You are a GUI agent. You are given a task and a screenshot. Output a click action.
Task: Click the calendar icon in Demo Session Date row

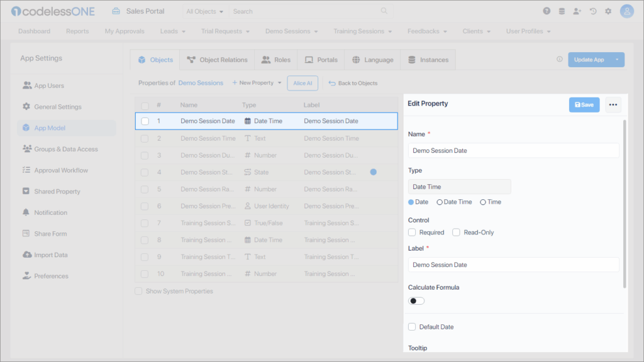[248, 121]
